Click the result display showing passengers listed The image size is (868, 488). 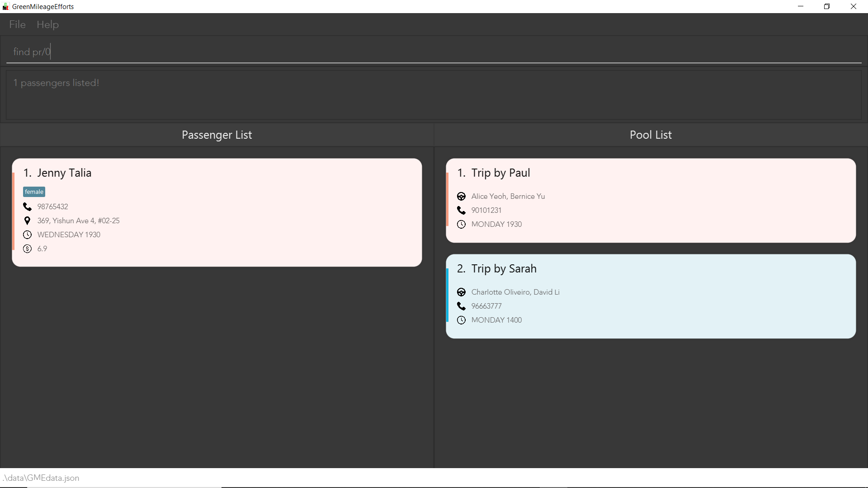pyautogui.click(x=434, y=95)
